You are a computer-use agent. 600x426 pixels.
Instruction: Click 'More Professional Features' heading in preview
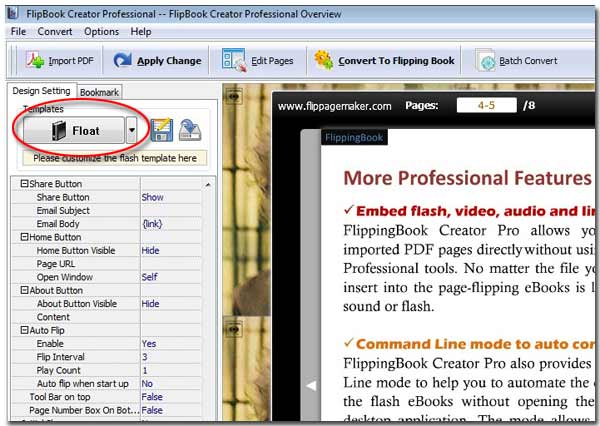click(x=467, y=178)
